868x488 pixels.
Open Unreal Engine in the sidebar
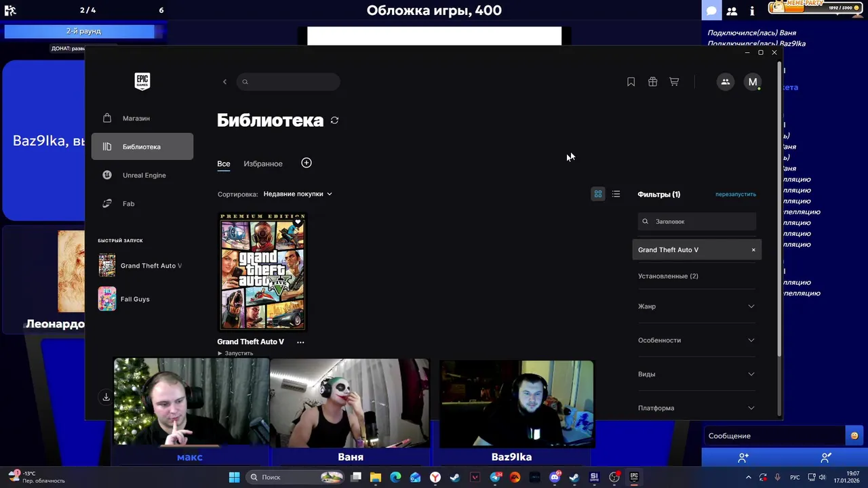142,175
